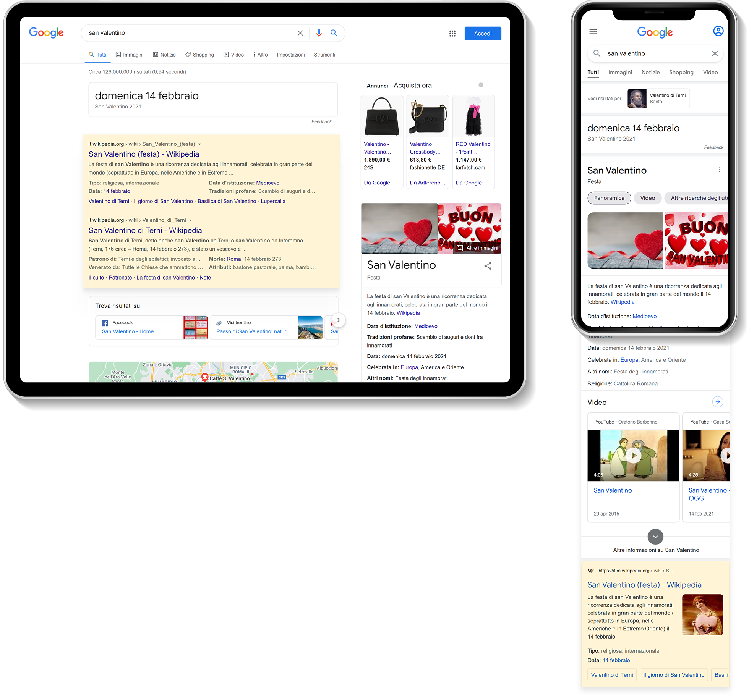This screenshot has height=700, width=749.
Task: Play the San Valentino cartoon YouTube video
Action: (633, 455)
